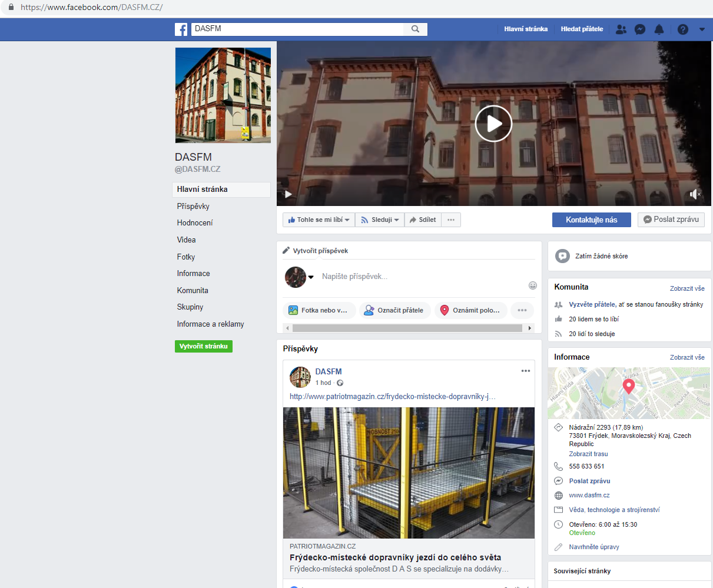Click the conveyor photo in the post
The width and height of the screenshot is (713, 588).
[x=409, y=473]
